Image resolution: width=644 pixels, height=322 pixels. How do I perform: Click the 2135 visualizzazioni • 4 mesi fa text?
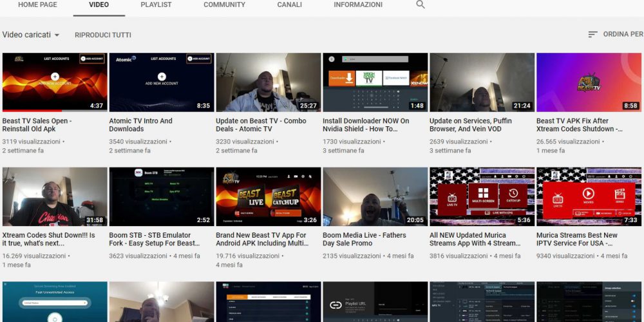368,256
